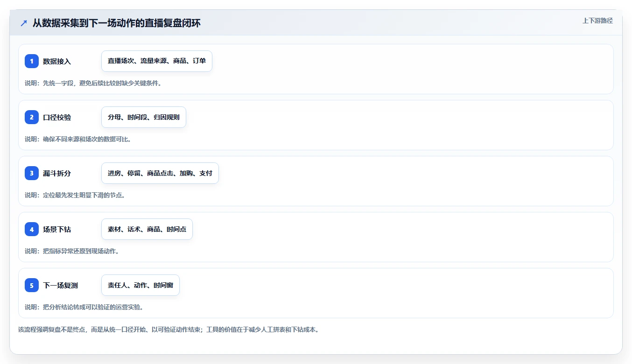Click the 下一场复测 step title
This screenshot has height=364, width=632.
click(61, 285)
